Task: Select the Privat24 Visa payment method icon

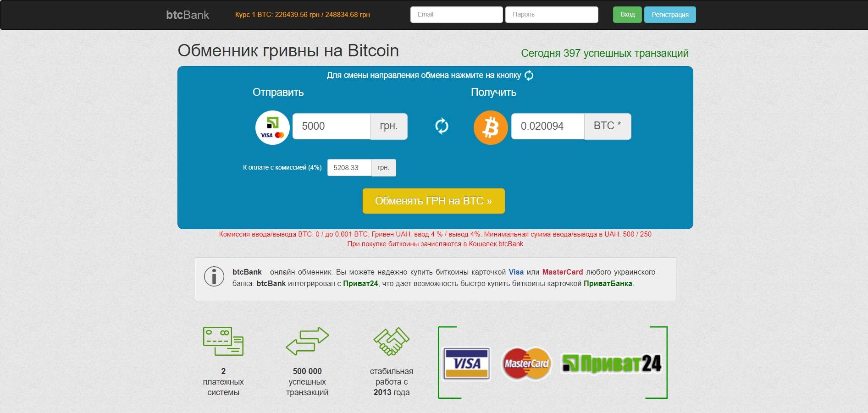Action: [x=272, y=127]
